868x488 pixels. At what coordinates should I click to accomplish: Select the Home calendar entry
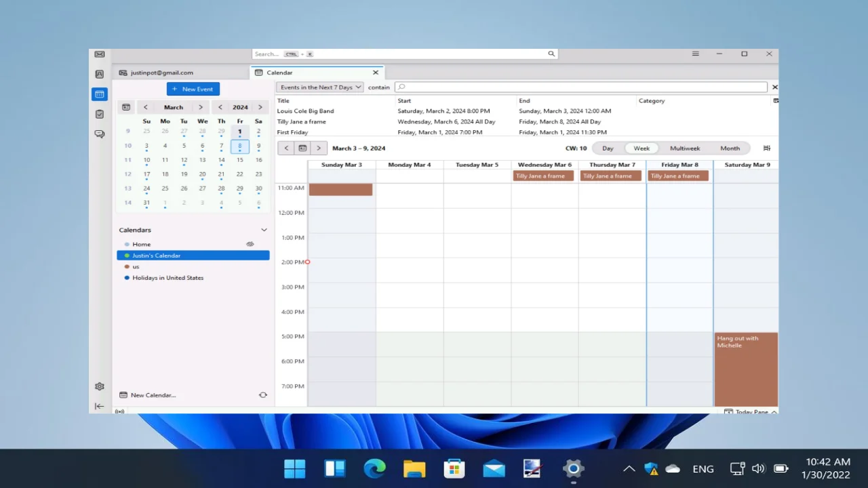(193, 244)
